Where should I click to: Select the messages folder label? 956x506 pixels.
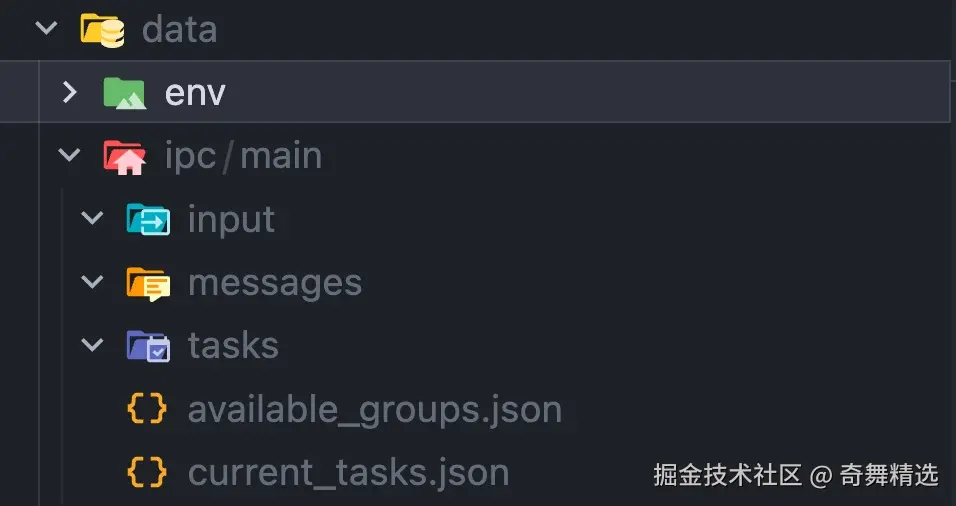click(x=274, y=283)
